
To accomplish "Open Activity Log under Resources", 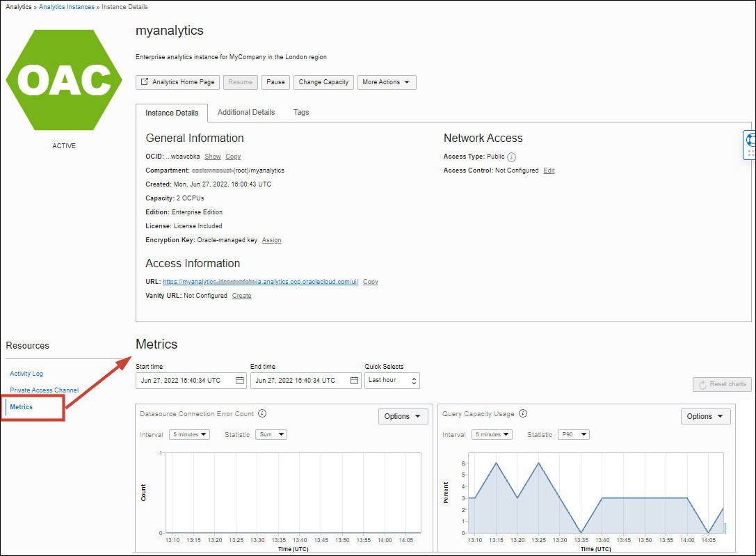I will (26, 373).
